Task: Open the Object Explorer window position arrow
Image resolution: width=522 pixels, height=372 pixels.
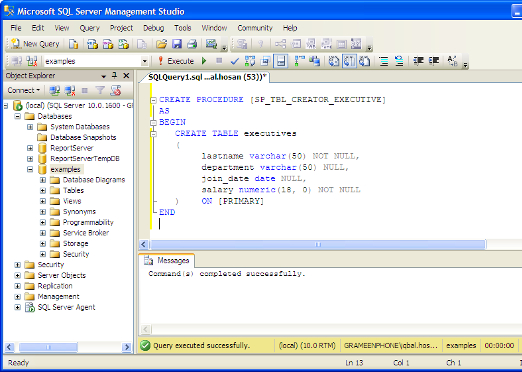Action: coord(104,76)
